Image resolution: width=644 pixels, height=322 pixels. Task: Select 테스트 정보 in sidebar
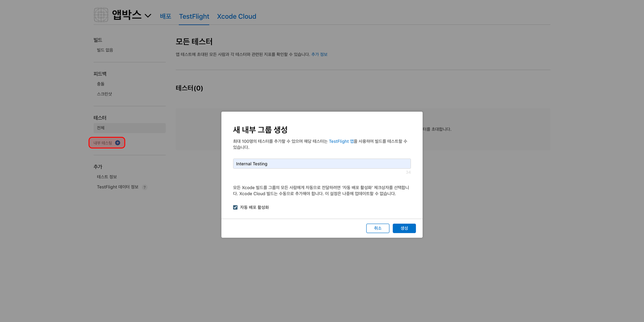pos(107,177)
